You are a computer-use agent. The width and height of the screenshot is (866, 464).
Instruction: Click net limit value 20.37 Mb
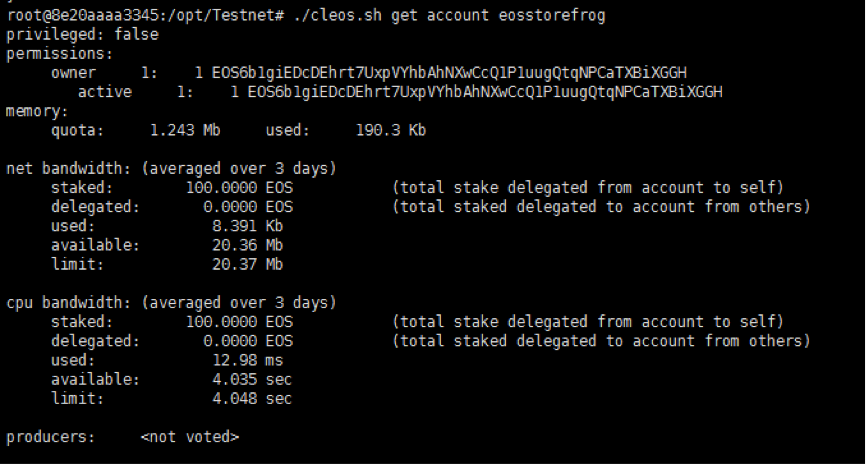tap(248, 265)
